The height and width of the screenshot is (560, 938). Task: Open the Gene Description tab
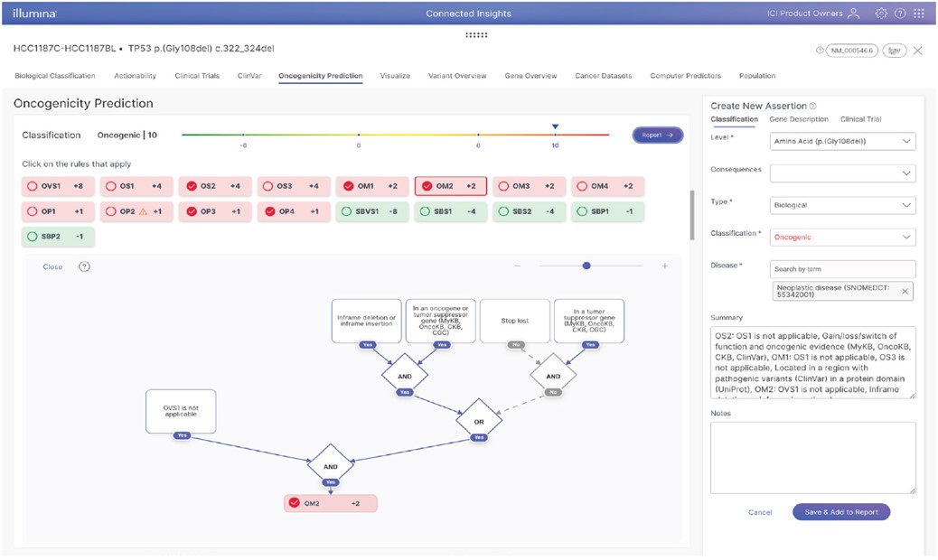point(798,119)
